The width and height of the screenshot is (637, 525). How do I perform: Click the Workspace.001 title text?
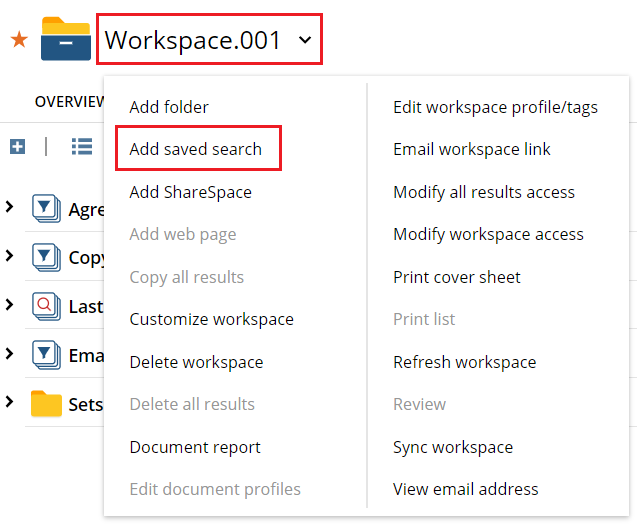[x=193, y=40]
